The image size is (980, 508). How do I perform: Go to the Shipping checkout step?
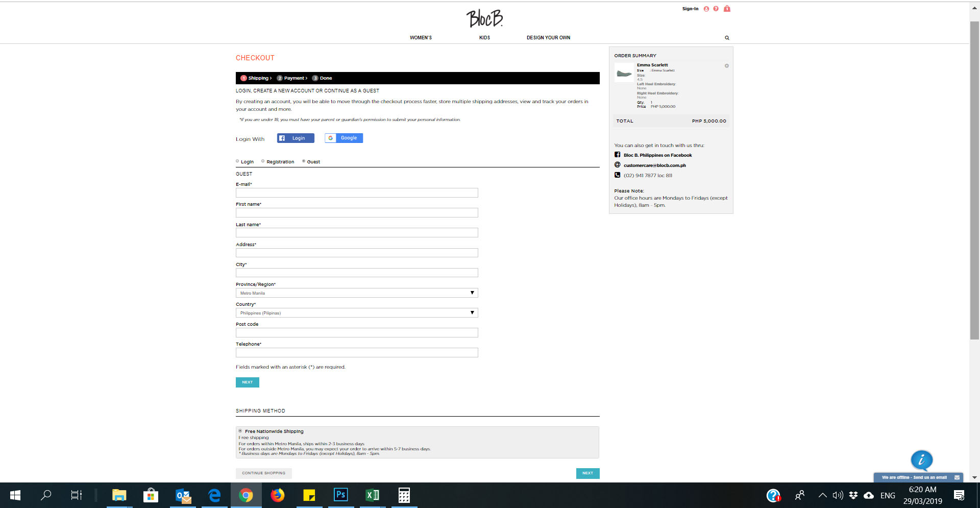(x=256, y=78)
